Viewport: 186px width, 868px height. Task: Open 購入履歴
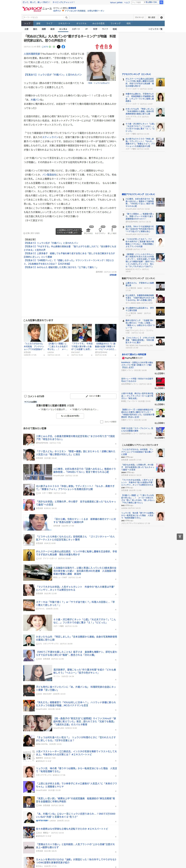pos(152,17)
